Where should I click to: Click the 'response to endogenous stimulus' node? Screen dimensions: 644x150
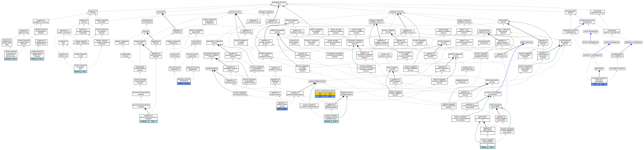pyautogui.click(x=41, y=21)
